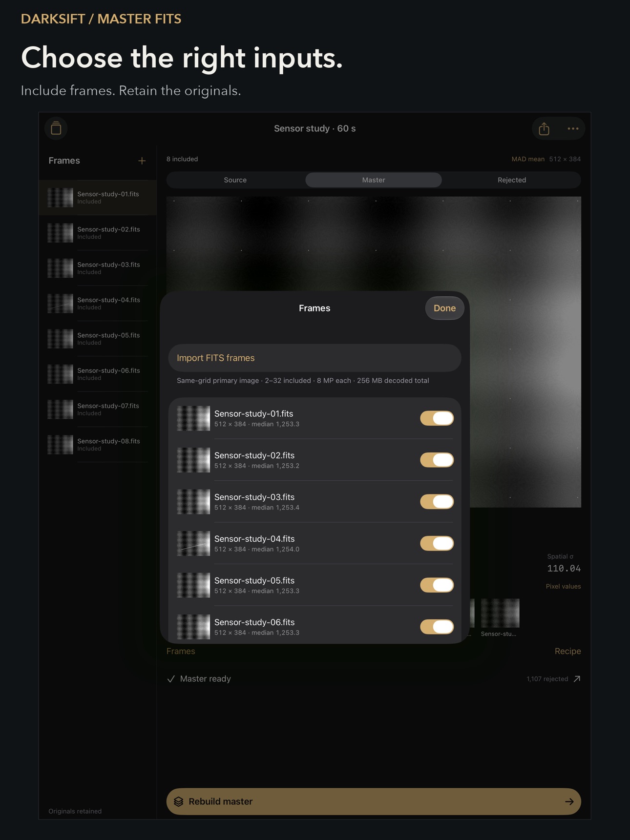Image resolution: width=630 pixels, height=840 pixels.
Task: Select Sensor-study-02.fits in the sidebar
Action: 98,233
